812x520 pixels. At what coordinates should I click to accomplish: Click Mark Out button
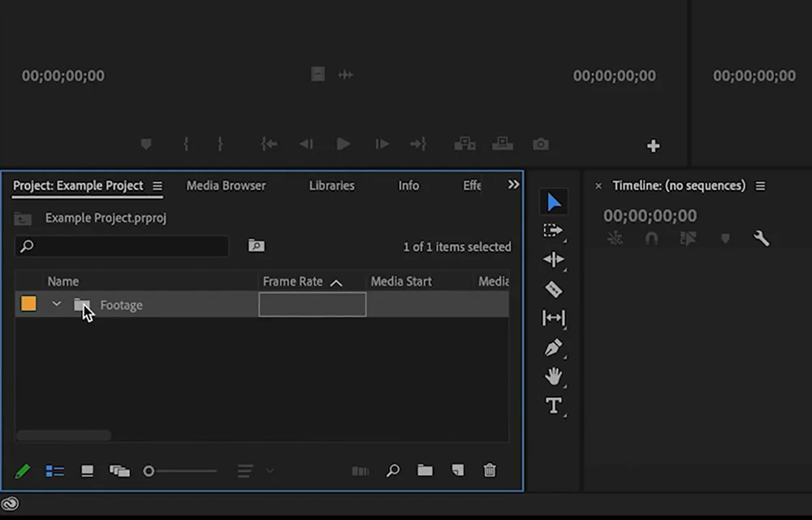click(220, 144)
